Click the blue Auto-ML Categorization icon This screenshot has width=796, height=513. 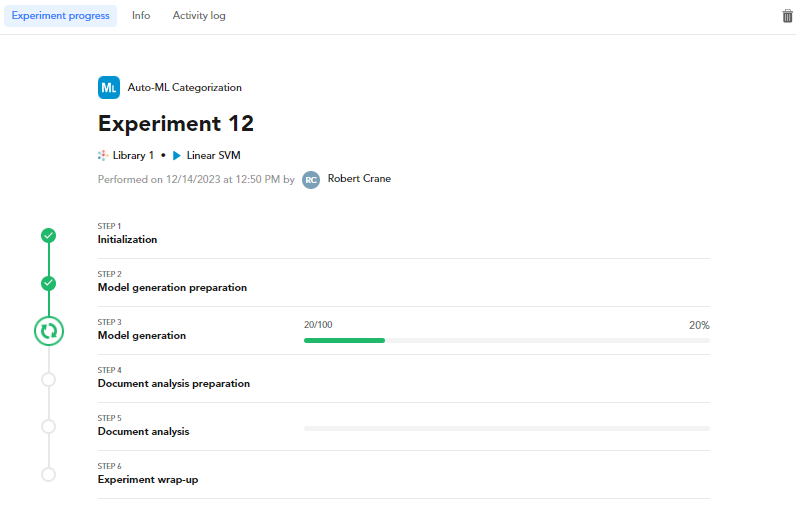pyautogui.click(x=109, y=87)
